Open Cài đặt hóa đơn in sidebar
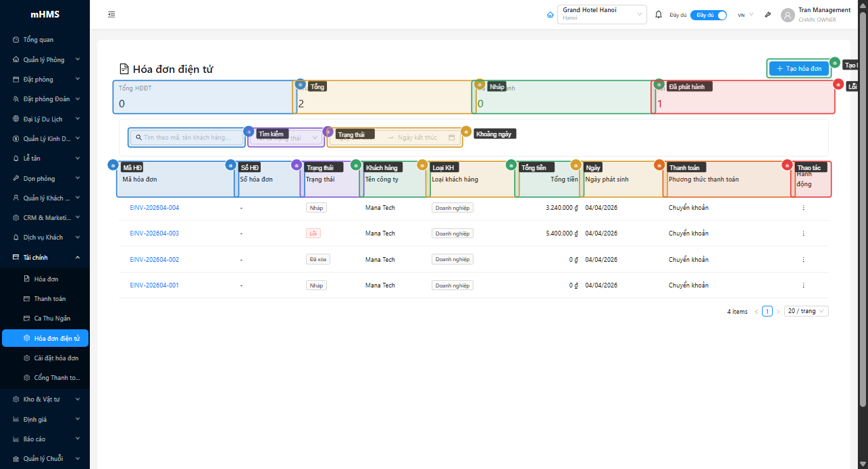This screenshot has width=868, height=469. click(x=56, y=358)
